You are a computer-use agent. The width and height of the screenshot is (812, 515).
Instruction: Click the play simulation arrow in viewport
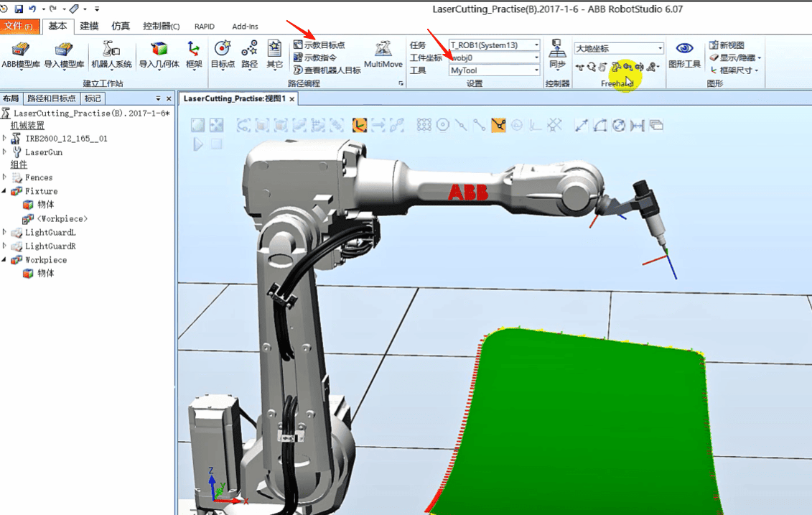click(x=198, y=144)
